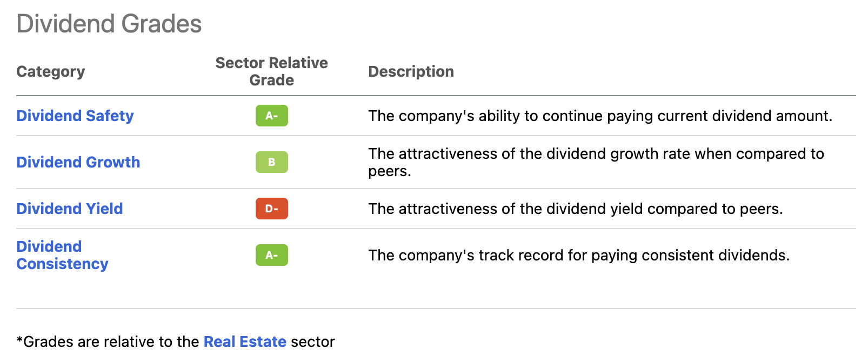Image resolution: width=868 pixels, height=362 pixels.
Task: Click the Category column header
Action: tap(51, 71)
